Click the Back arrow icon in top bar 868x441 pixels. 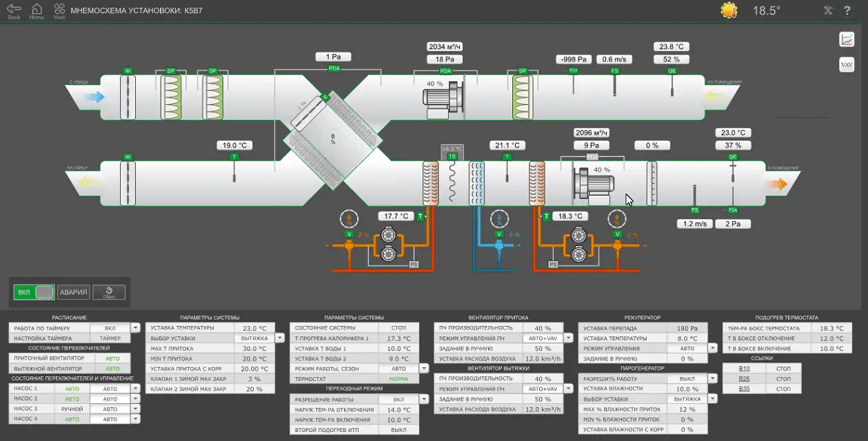(13, 9)
